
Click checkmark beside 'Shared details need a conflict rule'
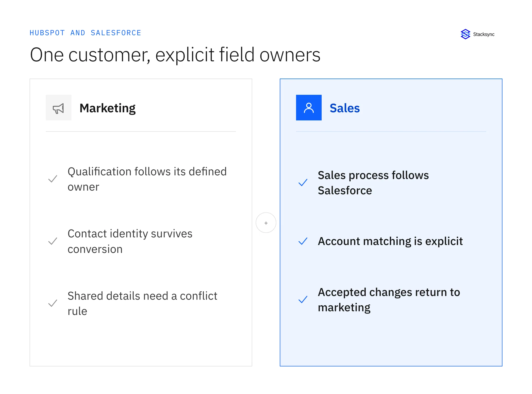53,303
